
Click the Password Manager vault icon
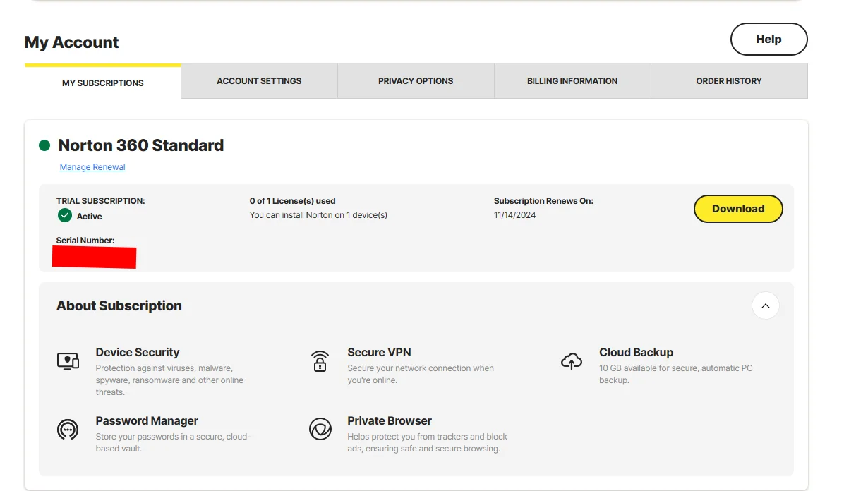pos(68,429)
